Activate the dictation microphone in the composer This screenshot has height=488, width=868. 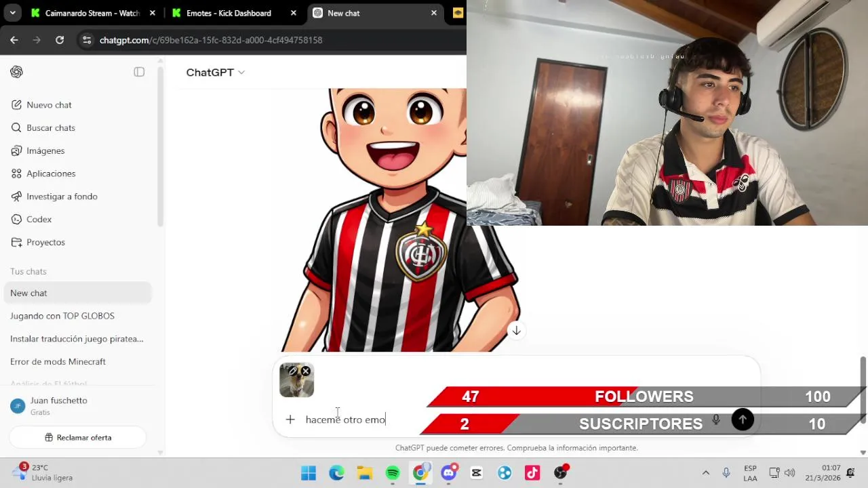pyautogui.click(x=715, y=420)
